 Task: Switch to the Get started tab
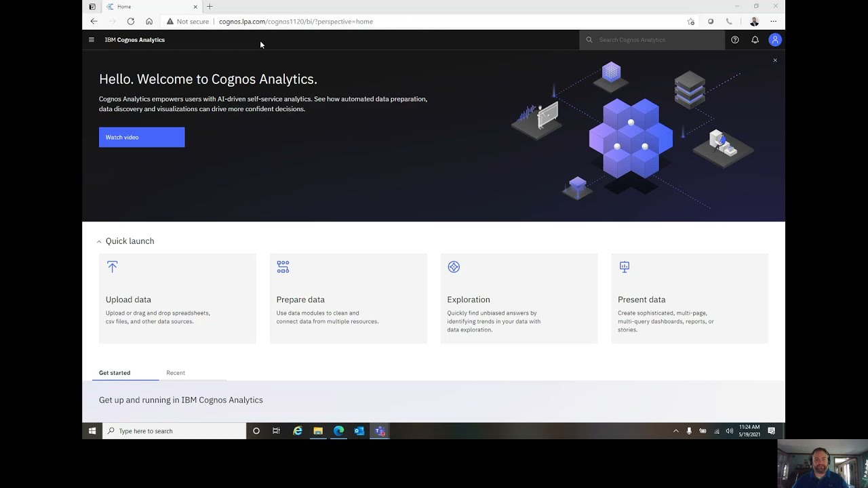tap(115, 373)
